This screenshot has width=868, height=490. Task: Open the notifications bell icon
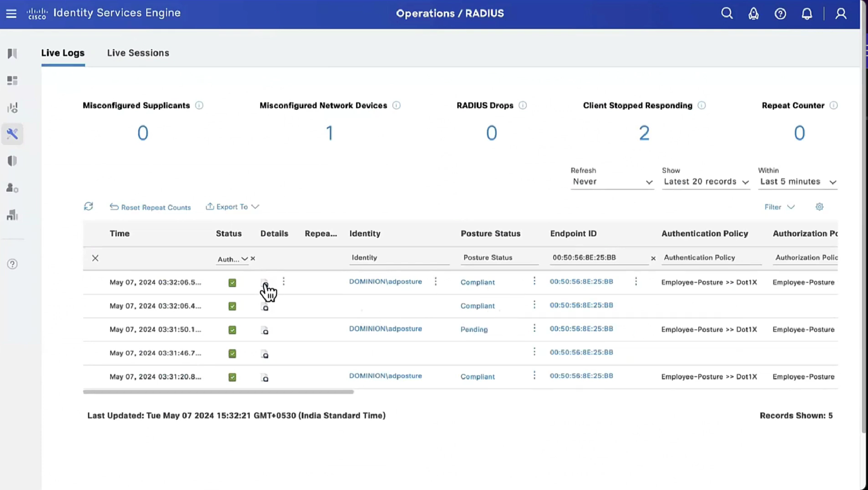tap(807, 14)
